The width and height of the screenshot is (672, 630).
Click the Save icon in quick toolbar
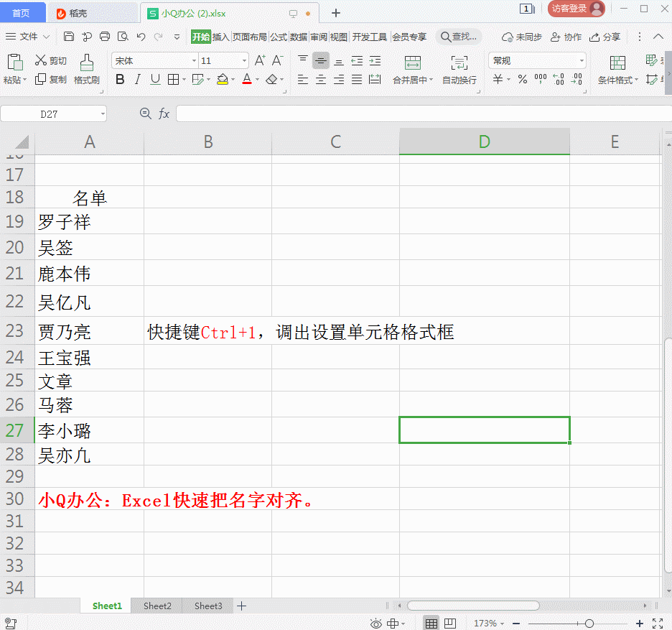click(x=69, y=37)
